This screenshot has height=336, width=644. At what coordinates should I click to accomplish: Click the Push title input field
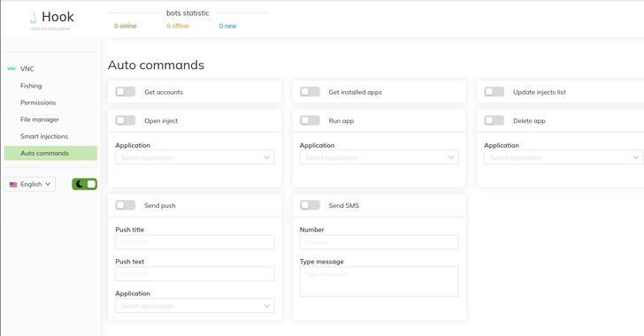[195, 242]
